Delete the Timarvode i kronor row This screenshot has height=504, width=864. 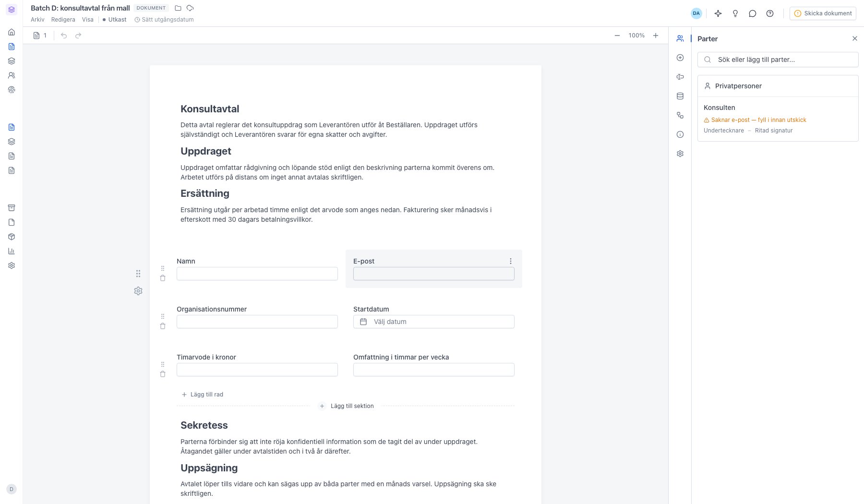(x=163, y=374)
